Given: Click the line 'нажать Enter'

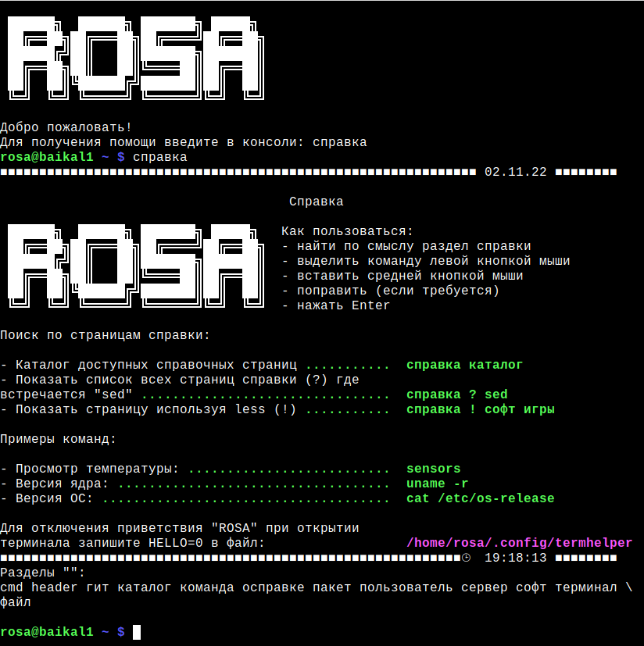Looking at the screenshot, I should click(343, 305).
